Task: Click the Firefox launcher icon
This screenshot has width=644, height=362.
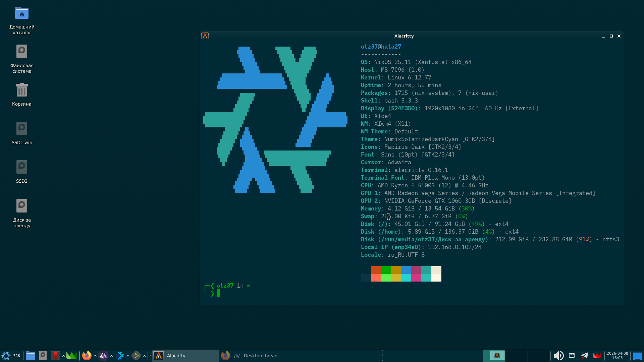Action: coord(87,356)
